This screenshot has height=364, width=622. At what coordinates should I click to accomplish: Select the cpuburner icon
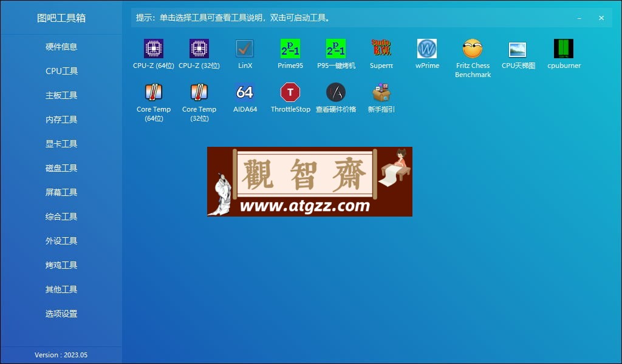pyautogui.click(x=564, y=49)
